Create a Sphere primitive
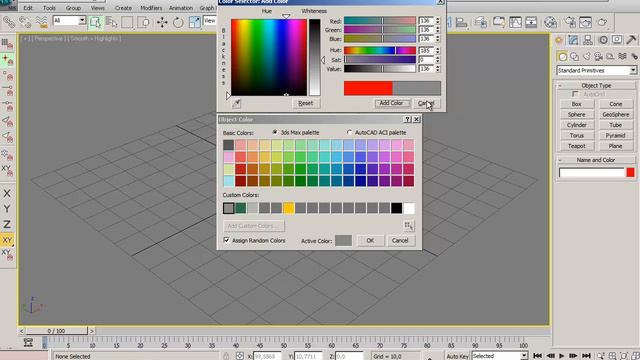 pos(576,115)
